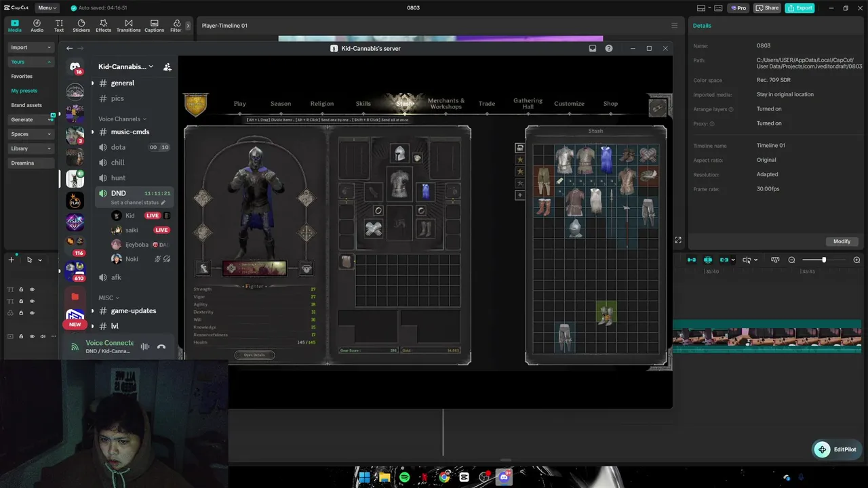Open the Shop tab in the game menu
The width and height of the screenshot is (868, 488).
[610, 104]
